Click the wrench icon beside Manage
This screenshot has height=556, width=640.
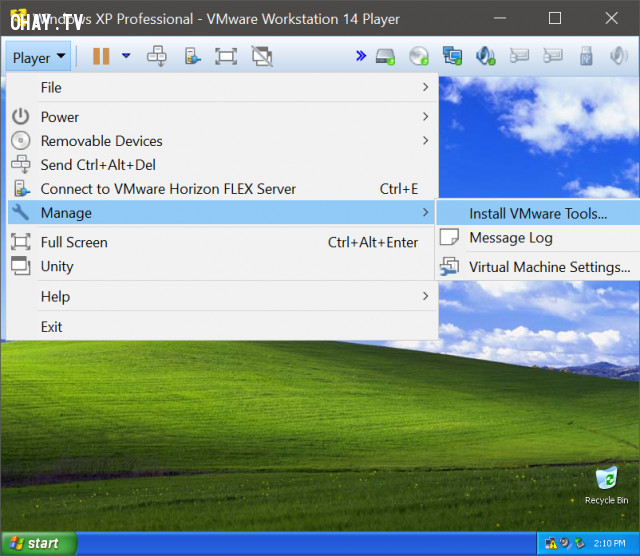[20, 212]
